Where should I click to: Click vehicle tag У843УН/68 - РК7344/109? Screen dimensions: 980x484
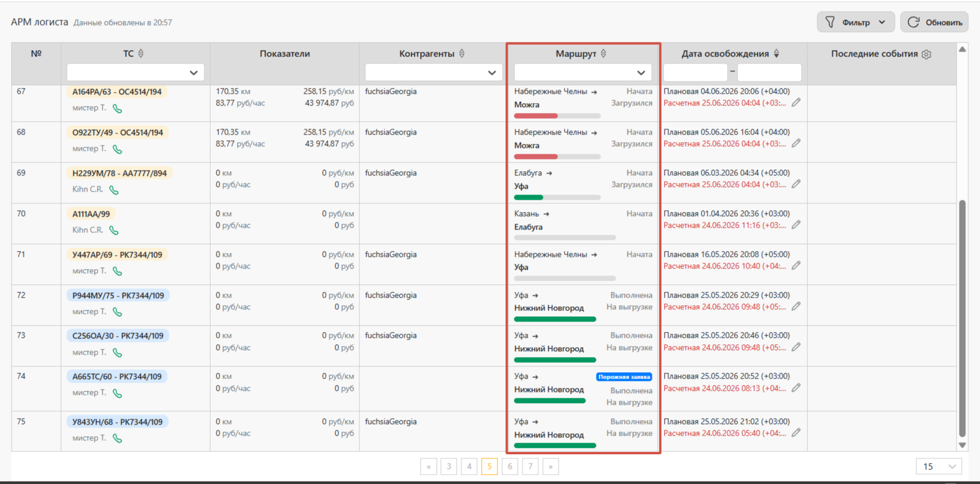point(118,422)
